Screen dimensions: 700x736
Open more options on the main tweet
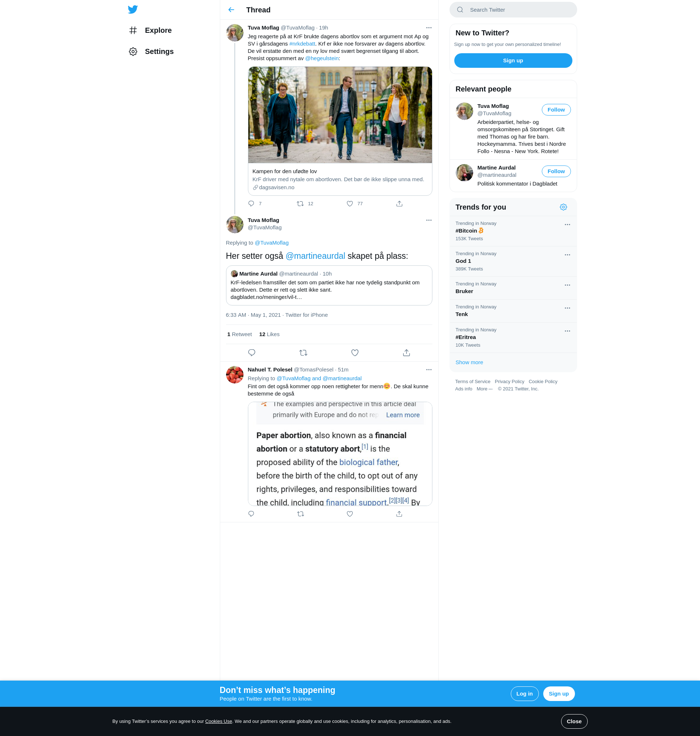coord(429,220)
